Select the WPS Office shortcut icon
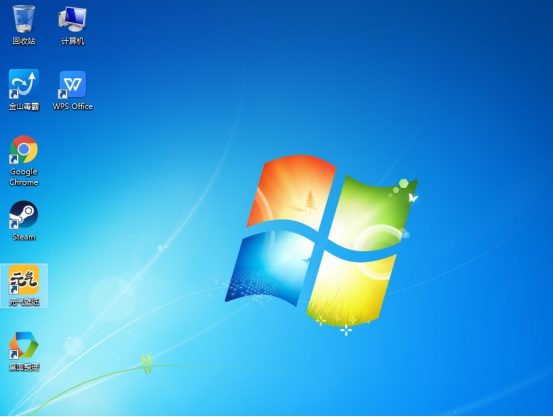 pos(72,84)
